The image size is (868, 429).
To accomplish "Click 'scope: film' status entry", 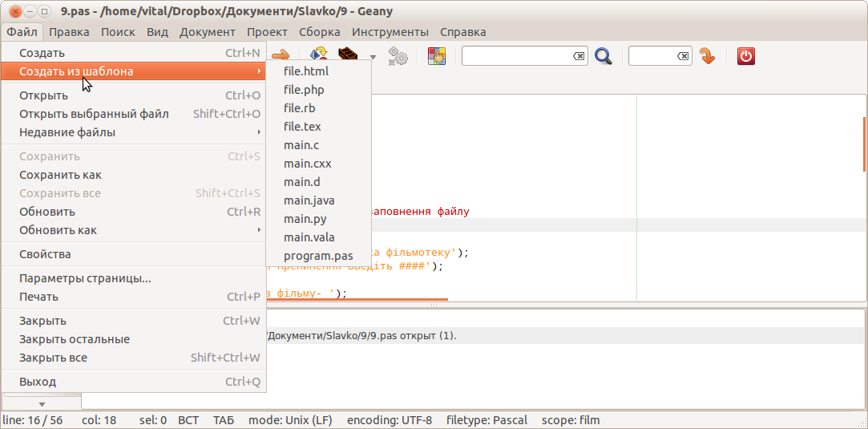I will pos(571,421).
